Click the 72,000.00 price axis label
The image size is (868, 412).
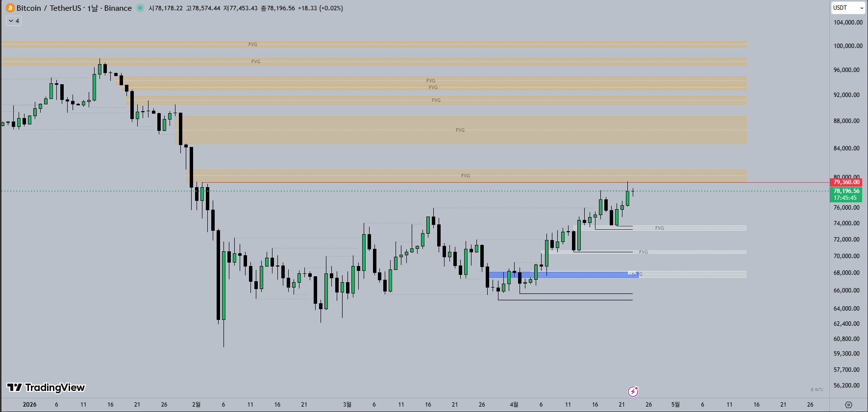pyautogui.click(x=846, y=240)
